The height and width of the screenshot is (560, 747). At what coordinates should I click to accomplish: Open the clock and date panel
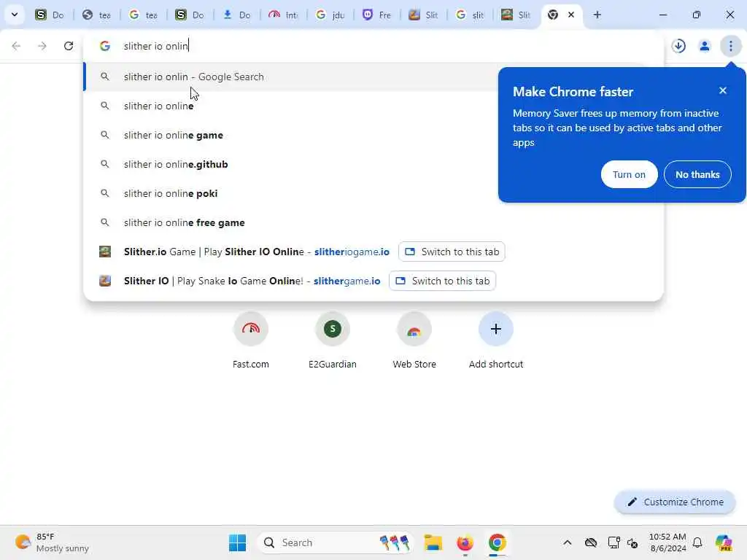(x=667, y=542)
